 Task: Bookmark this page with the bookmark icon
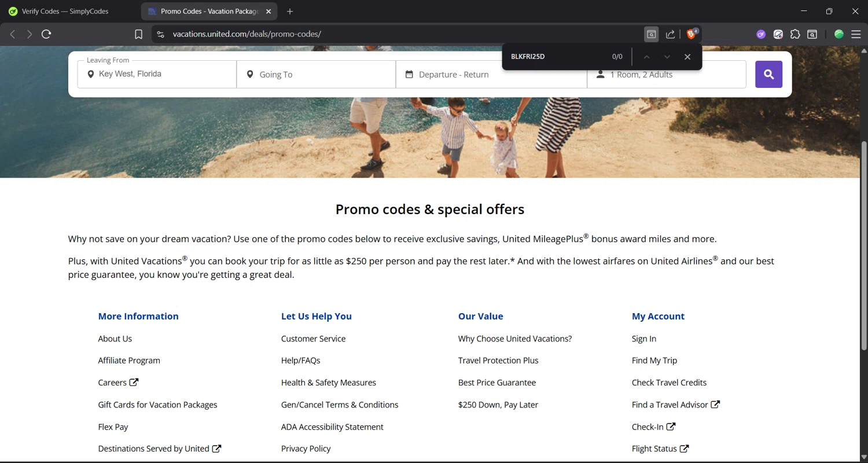click(x=138, y=34)
